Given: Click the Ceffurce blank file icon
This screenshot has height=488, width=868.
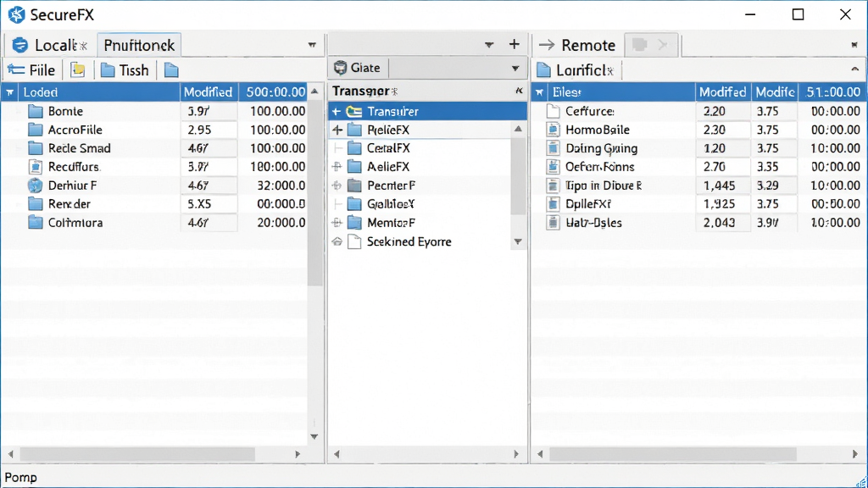Looking at the screenshot, I should point(553,111).
